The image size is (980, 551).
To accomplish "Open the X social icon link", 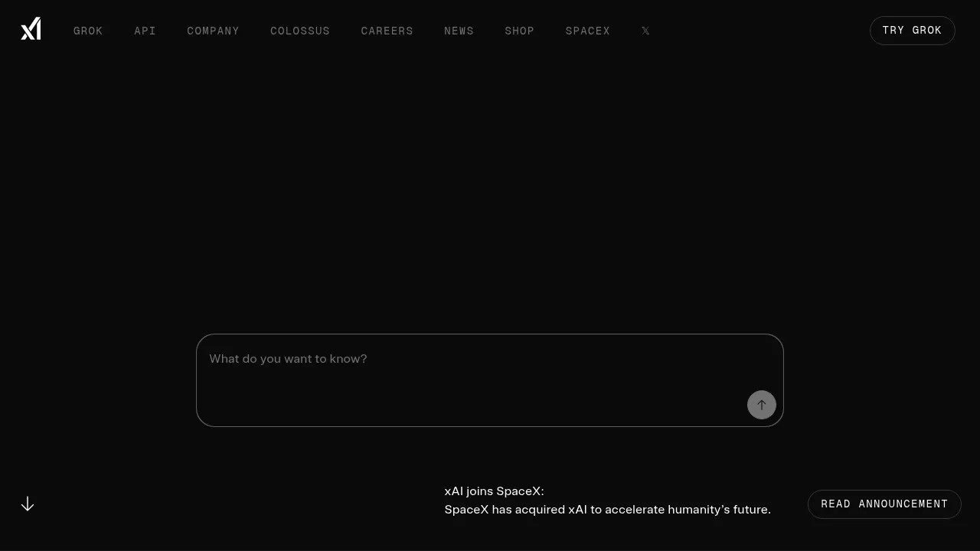I will point(645,31).
